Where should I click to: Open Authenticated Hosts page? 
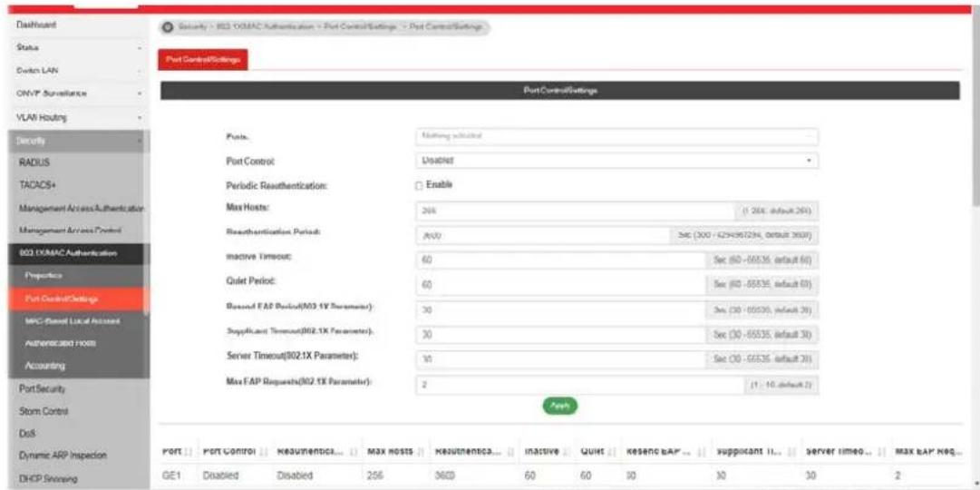click(75, 344)
